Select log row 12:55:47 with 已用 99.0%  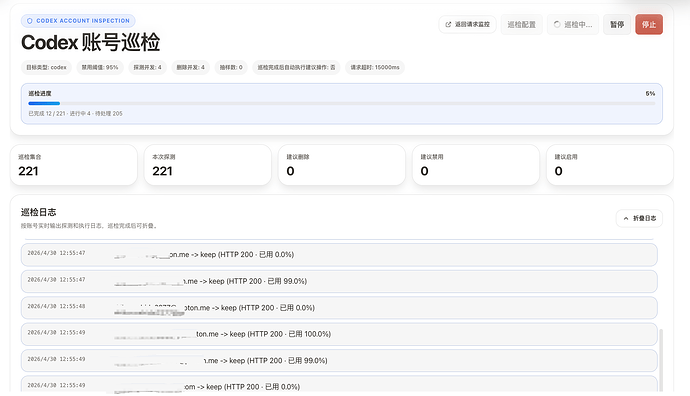pyautogui.click(x=339, y=281)
